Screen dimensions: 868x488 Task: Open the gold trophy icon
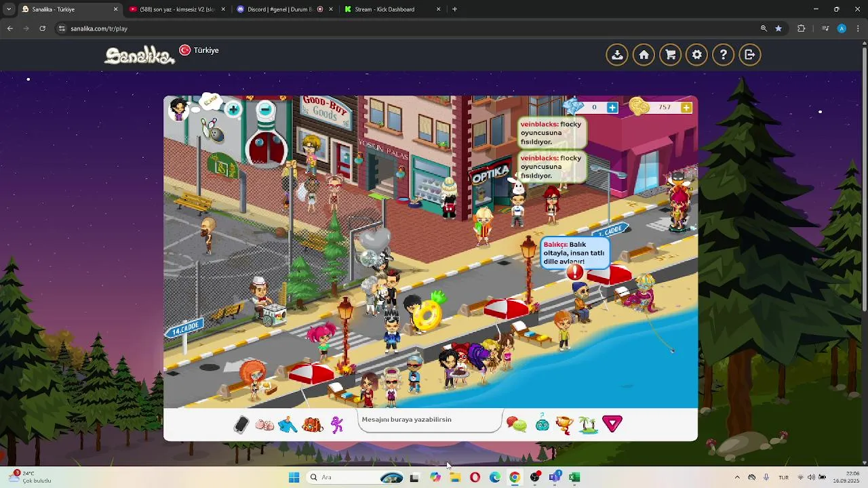pyautogui.click(x=564, y=425)
